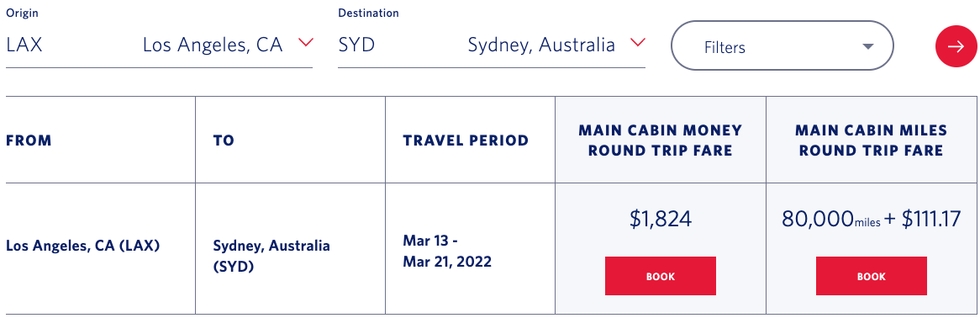
Task: Click the LAX origin code field
Action: pyautogui.click(x=24, y=45)
